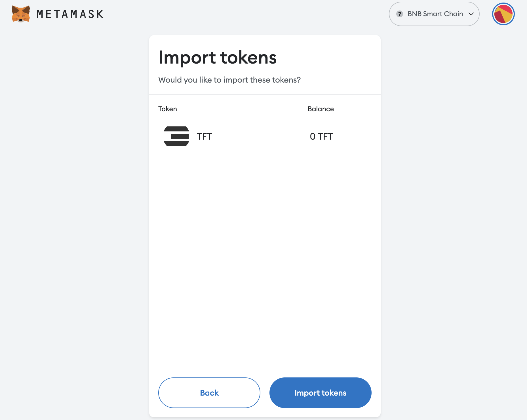Click the import confirmation question text
The height and width of the screenshot is (420, 527).
[x=229, y=80]
